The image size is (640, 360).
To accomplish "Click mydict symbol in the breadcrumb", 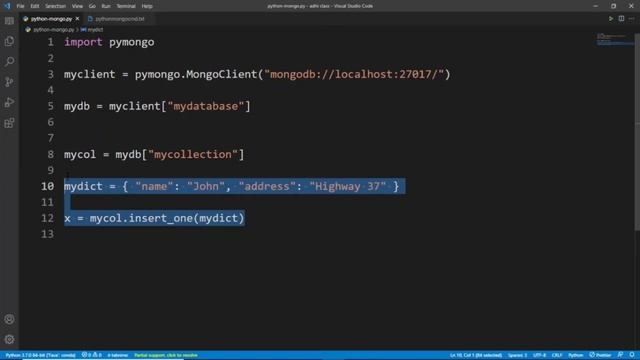I will point(95,30).
